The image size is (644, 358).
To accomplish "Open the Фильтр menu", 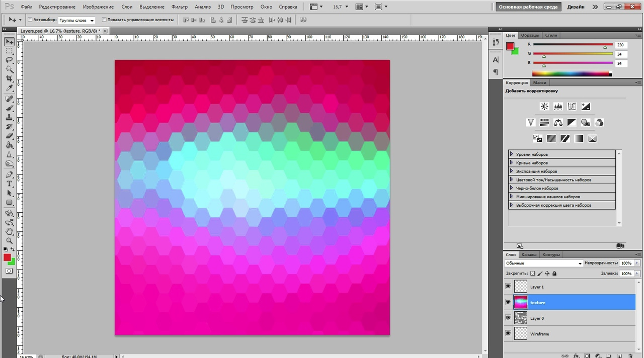I will click(179, 7).
